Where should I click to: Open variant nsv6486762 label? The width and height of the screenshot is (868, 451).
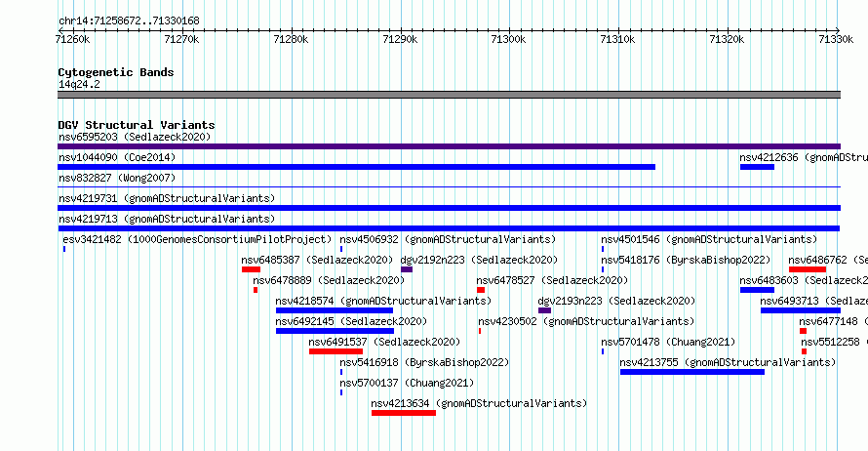coord(828,260)
